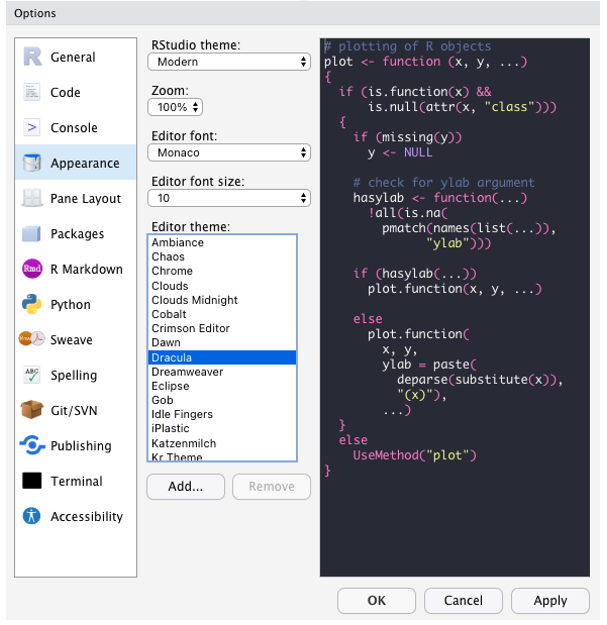607x625 pixels.
Task: Select the Console prompt icon
Action: tap(32, 128)
